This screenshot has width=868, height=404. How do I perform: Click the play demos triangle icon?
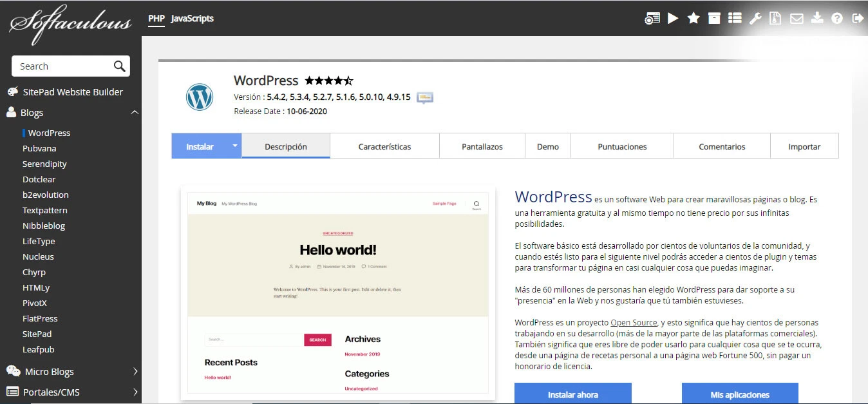(x=673, y=18)
